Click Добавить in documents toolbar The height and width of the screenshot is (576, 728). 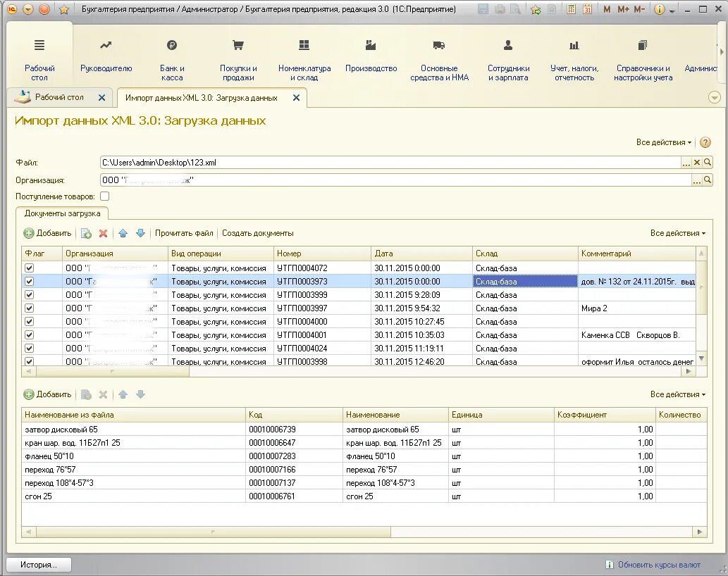coord(48,233)
